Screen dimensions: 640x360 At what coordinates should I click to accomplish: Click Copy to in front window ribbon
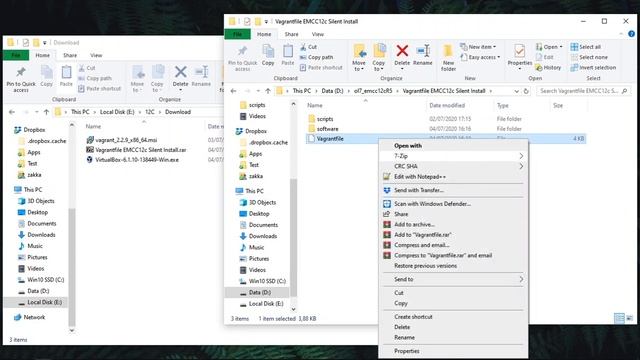(x=378, y=57)
